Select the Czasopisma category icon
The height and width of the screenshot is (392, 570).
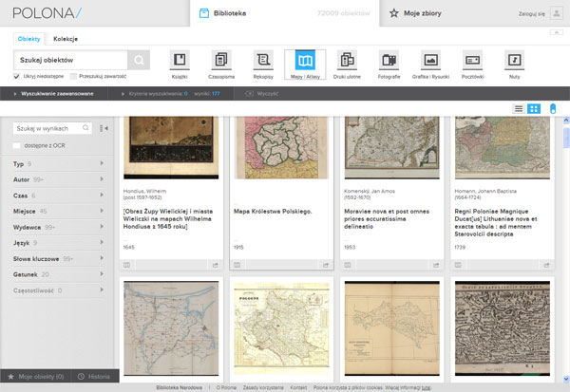click(221, 60)
